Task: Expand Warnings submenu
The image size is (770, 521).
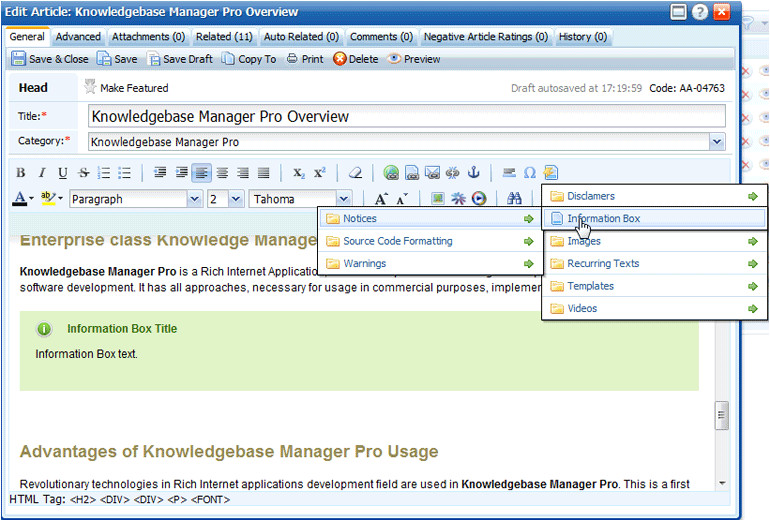Action: pos(431,264)
